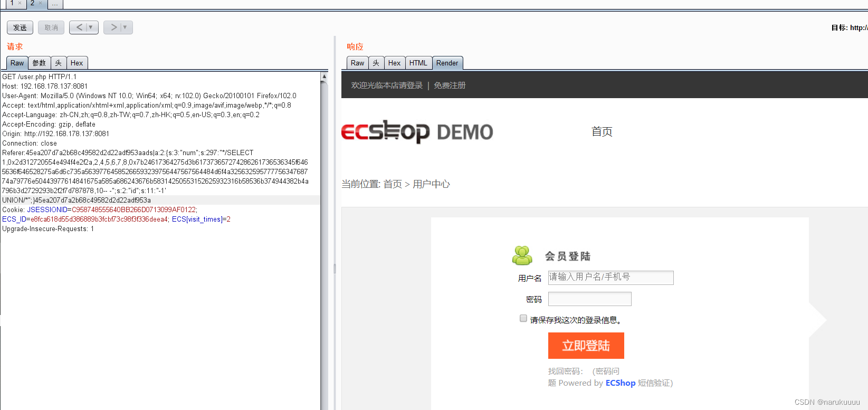Select the response HTML tab
868x410 pixels.
coord(418,63)
